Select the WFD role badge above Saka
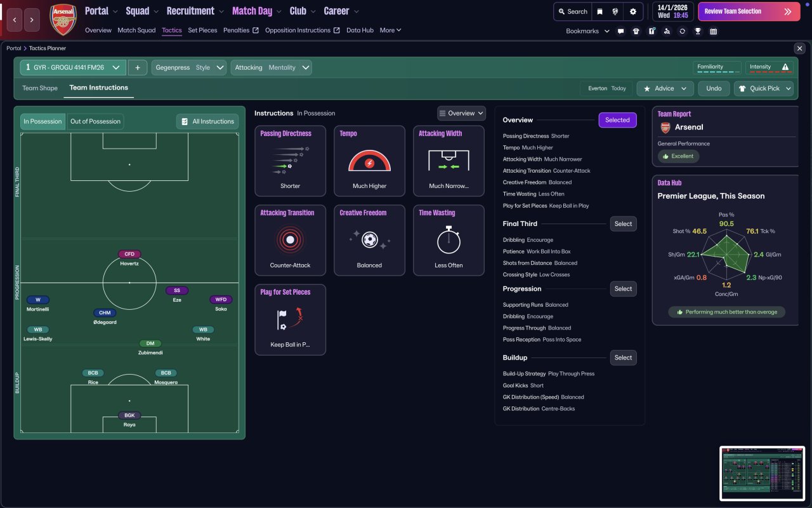The image size is (812, 508). click(221, 300)
